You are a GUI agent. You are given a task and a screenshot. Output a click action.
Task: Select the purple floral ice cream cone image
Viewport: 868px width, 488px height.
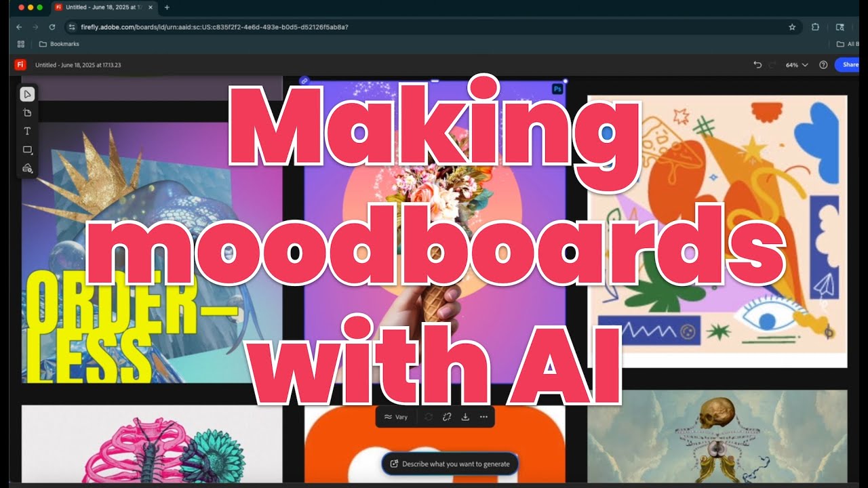click(435, 232)
